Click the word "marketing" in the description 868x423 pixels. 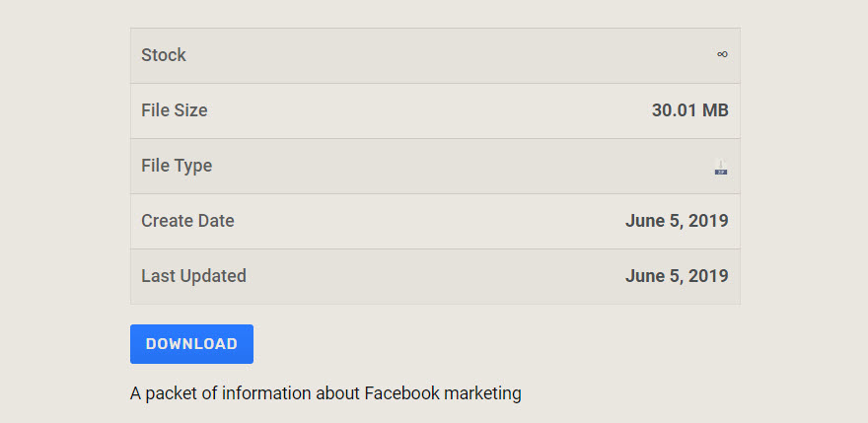(482, 393)
